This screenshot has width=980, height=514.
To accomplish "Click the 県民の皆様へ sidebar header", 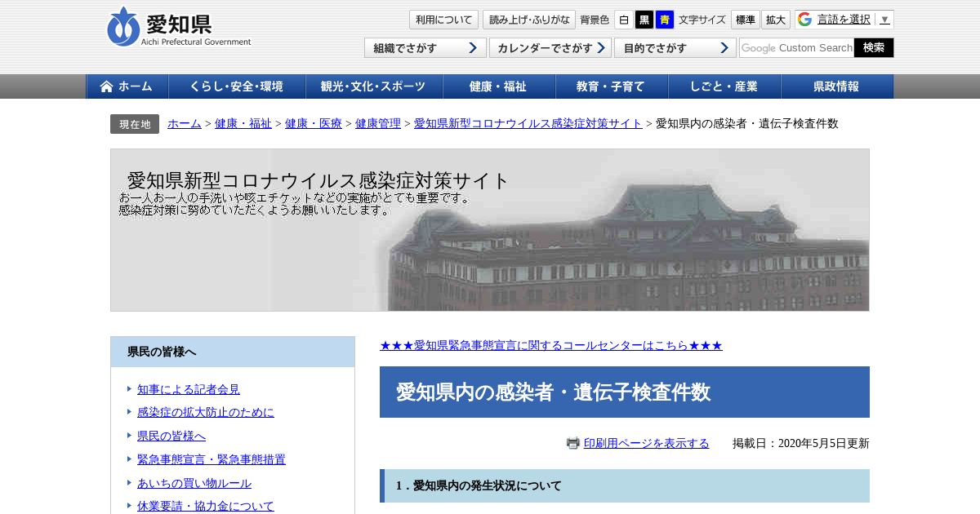I will tap(233, 352).
